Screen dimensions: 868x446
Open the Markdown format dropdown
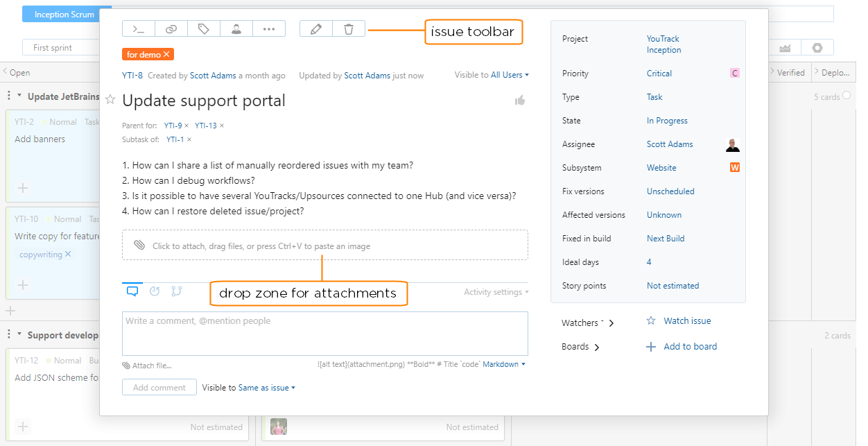tap(504, 364)
